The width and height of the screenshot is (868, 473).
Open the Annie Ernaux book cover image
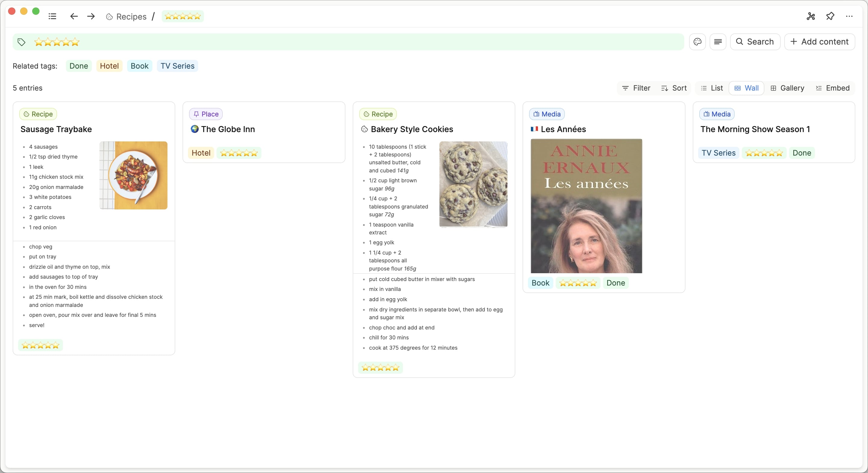(x=586, y=206)
